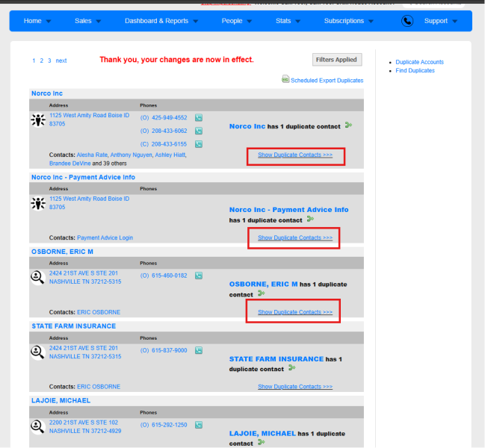Click the green merge icon after Norco Inc duplicate contact

pos(348,125)
